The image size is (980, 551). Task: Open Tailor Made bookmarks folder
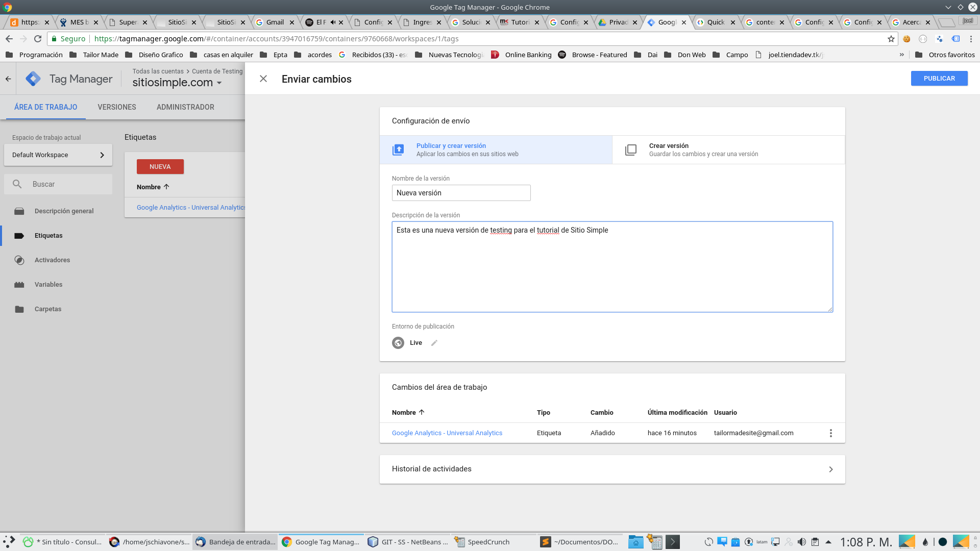click(93, 55)
